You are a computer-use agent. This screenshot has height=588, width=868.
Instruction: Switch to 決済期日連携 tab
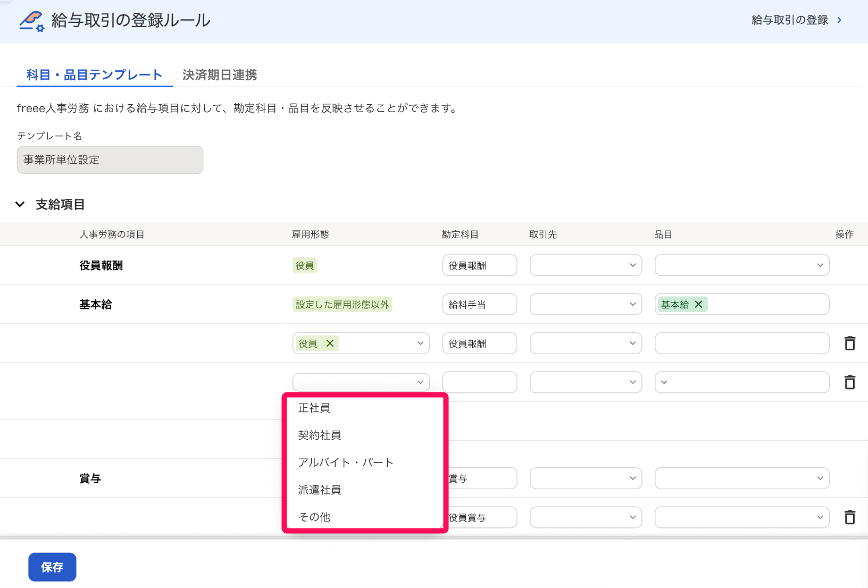click(x=220, y=75)
